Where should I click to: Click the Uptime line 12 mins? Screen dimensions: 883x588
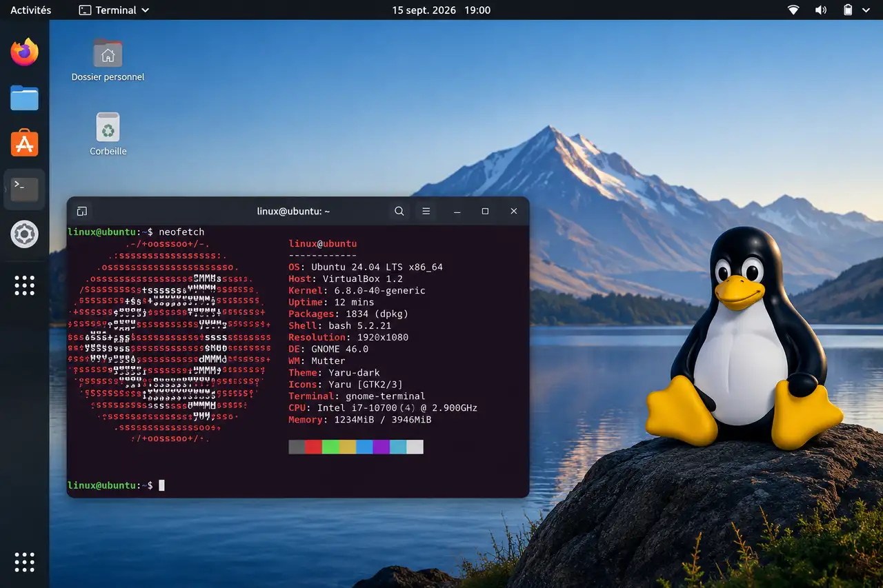(331, 302)
